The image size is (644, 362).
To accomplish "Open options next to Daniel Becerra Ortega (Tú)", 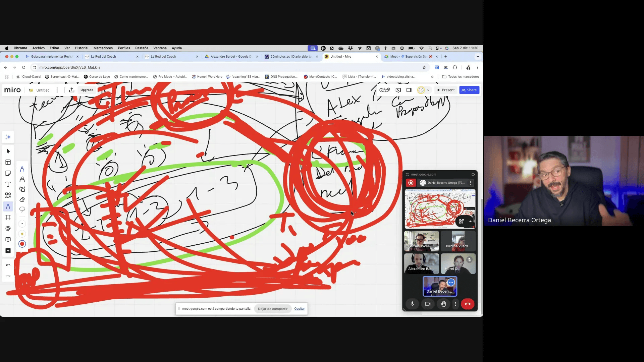I will 471,183.
